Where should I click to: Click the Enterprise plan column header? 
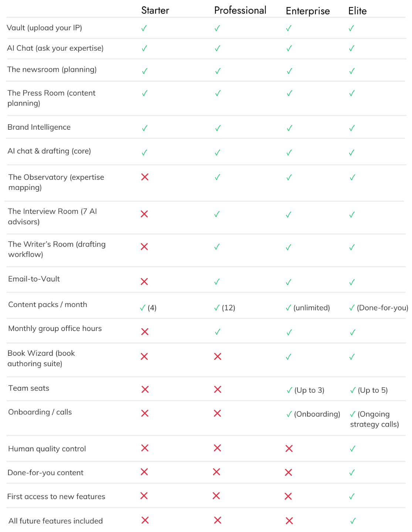tap(307, 11)
